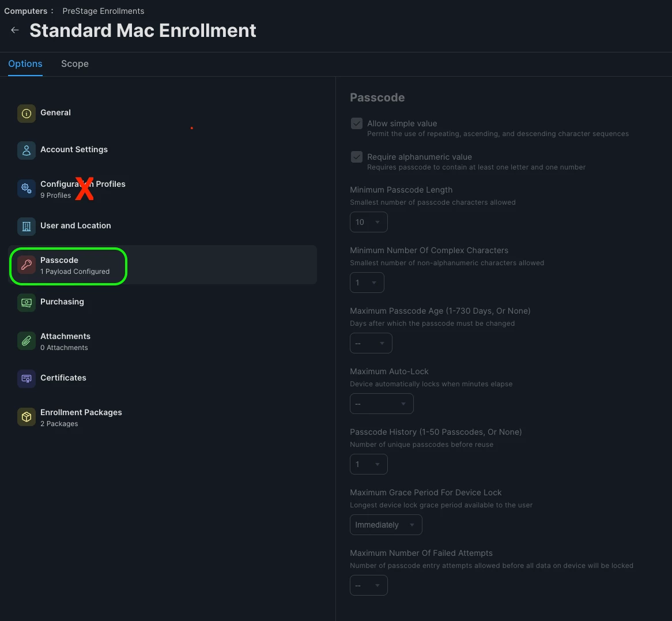Click the 'Standard Mac Enrollment' page title
This screenshot has height=621, width=672.
(143, 31)
